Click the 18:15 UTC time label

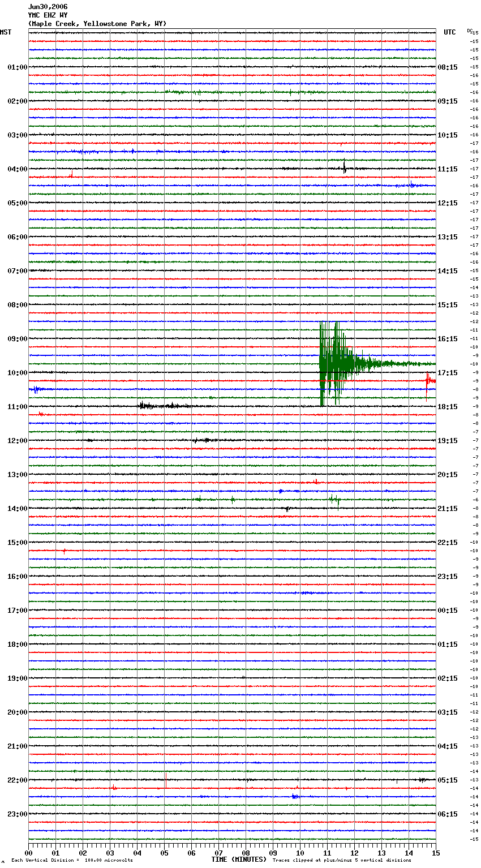tap(448, 407)
